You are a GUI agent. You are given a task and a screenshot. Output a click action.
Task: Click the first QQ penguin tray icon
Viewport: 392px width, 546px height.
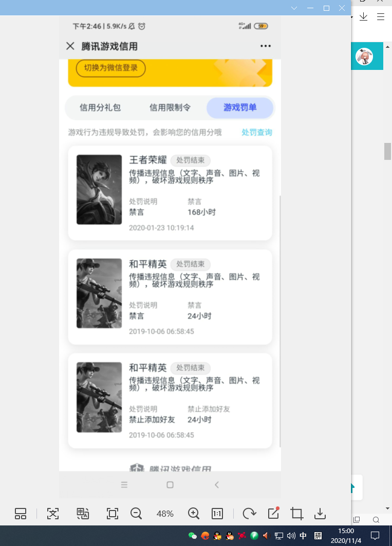tap(217, 536)
